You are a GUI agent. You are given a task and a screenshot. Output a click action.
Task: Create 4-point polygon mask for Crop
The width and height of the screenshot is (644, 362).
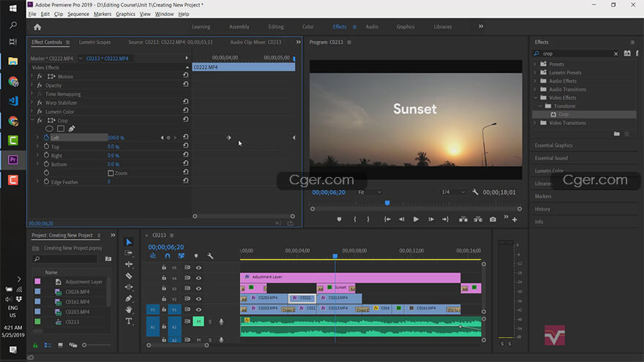[x=61, y=129]
